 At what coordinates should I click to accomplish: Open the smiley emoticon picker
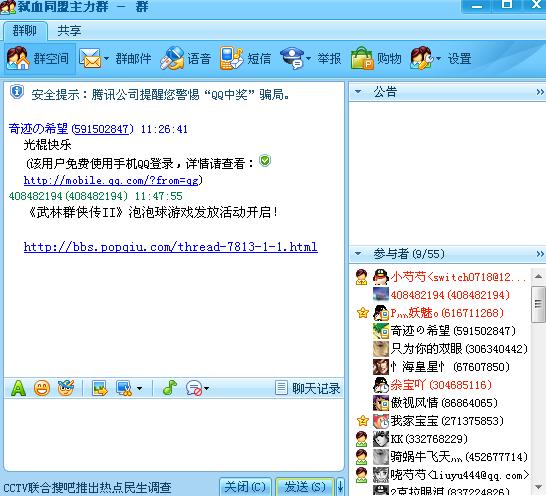(x=42, y=388)
